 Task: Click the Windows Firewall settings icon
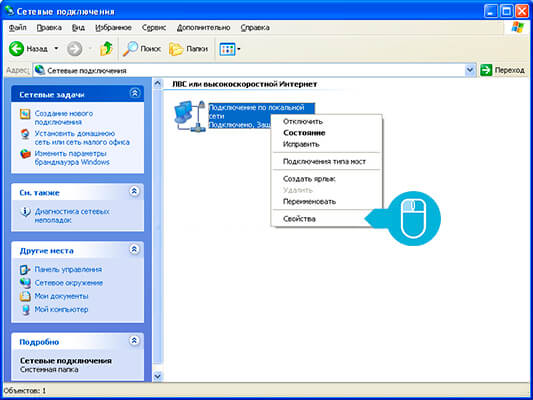tap(25, 154)
